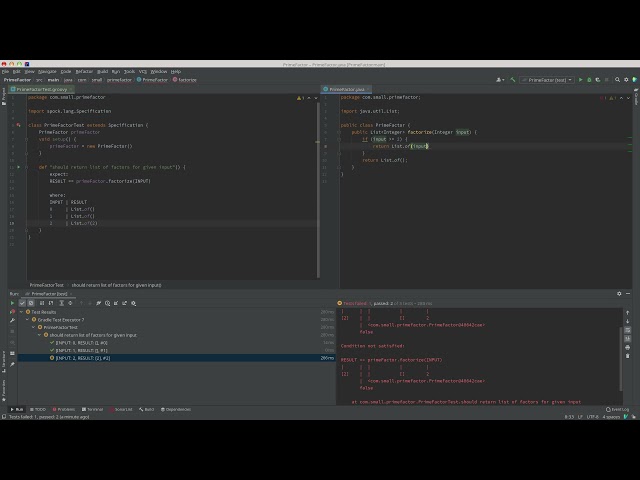The image size is (640, 480).
Task: Open Search Everywhere magnifier icon
Action: pos(617,80)
